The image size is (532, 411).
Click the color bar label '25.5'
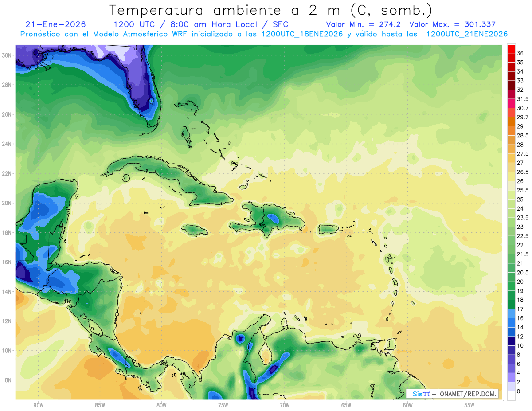523,191
